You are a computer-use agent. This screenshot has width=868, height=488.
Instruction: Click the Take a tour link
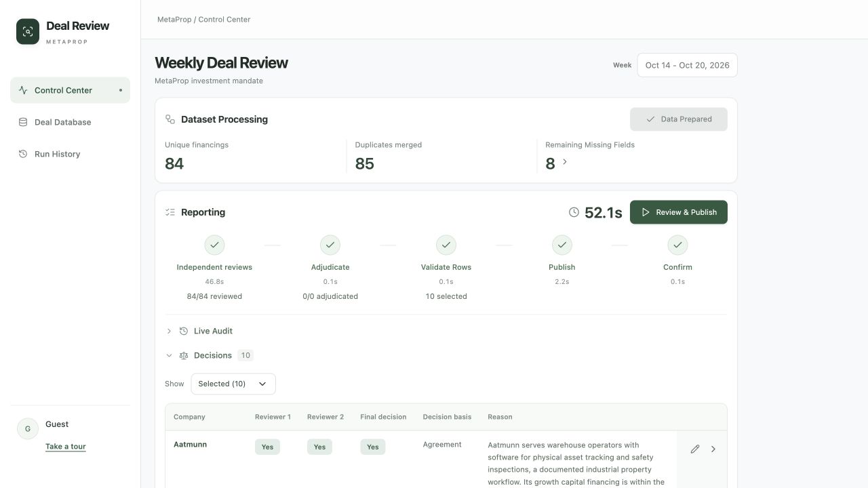click(x=66, y=446)
